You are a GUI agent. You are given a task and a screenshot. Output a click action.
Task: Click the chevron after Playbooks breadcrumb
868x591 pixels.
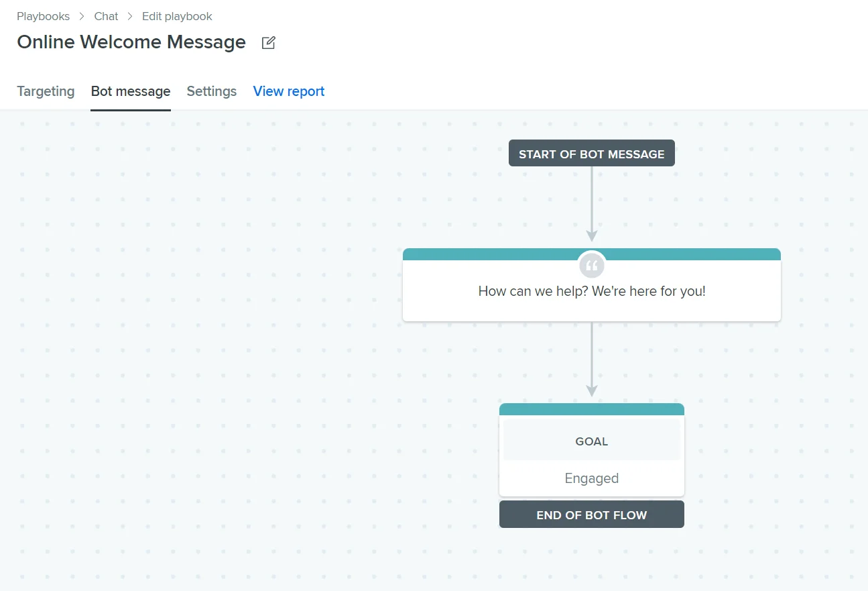(x=82, y=16)
